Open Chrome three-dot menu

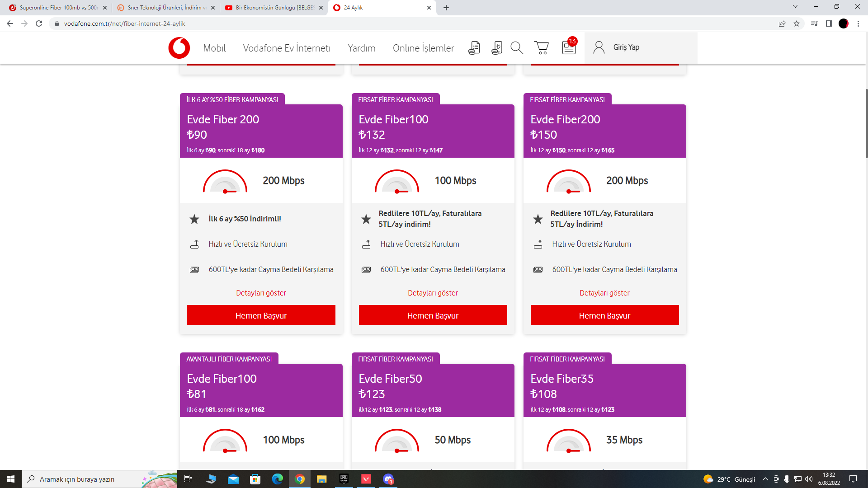click(858, 23)
